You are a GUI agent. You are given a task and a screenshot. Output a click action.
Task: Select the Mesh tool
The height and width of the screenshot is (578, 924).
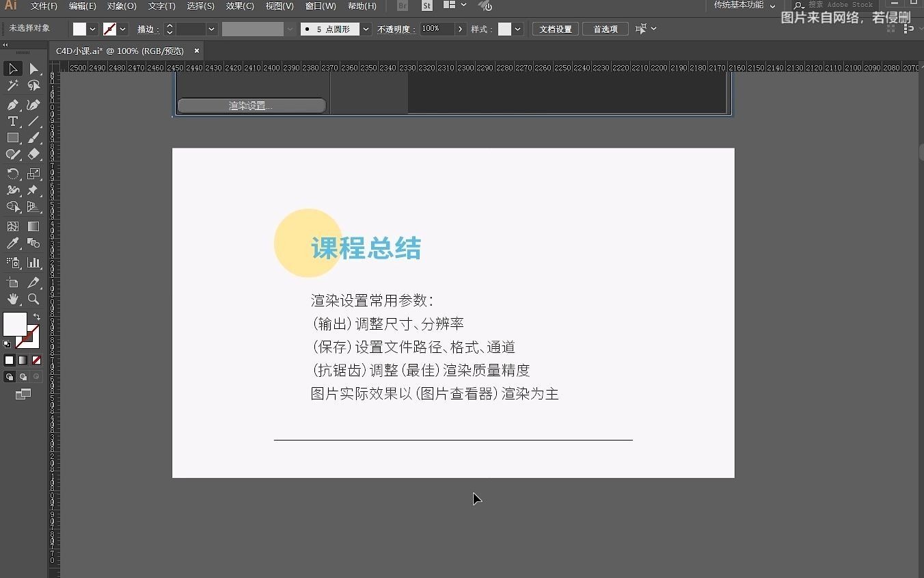[x=13, y=226]
